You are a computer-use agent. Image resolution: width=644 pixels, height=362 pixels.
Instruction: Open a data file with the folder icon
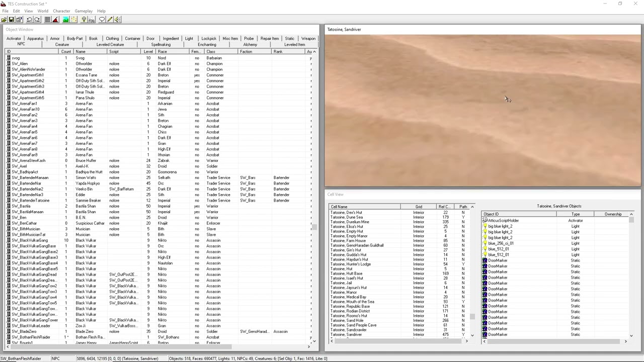click(x=4, y=20)
